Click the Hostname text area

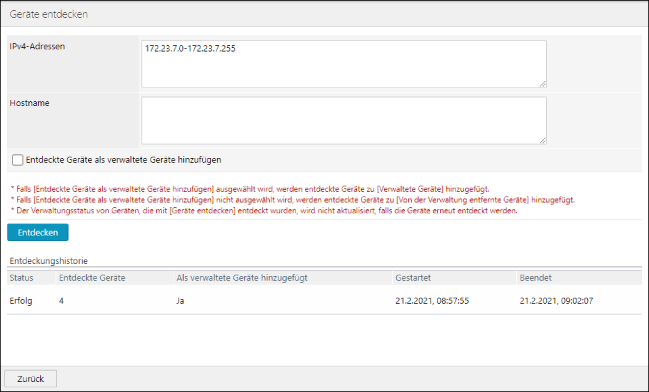pos(344,120)
